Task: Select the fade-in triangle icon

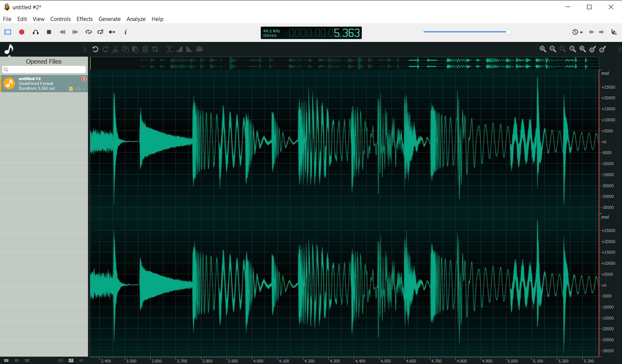Action: 179,49
